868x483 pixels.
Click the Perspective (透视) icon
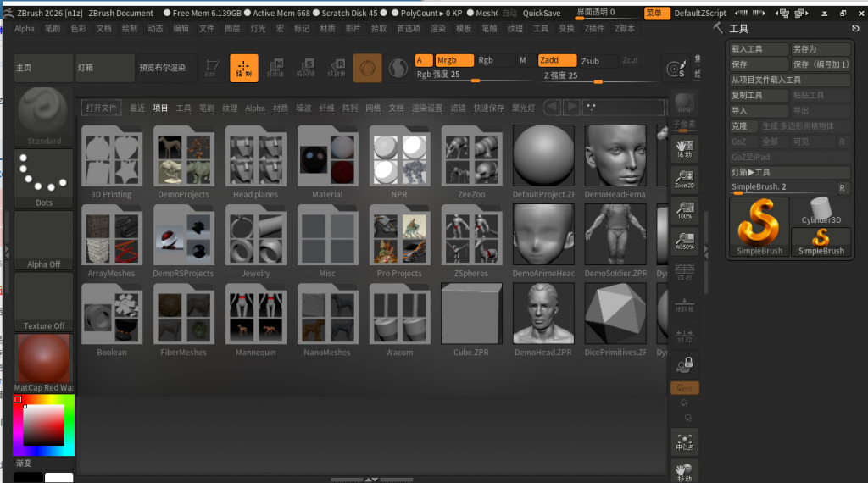[685, 272]
